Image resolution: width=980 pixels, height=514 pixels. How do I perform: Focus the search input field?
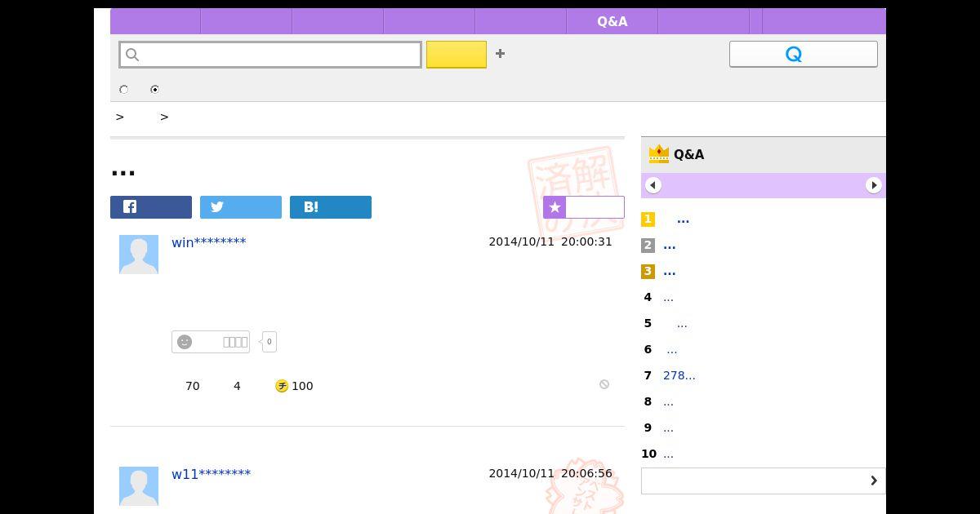point(270,55)
